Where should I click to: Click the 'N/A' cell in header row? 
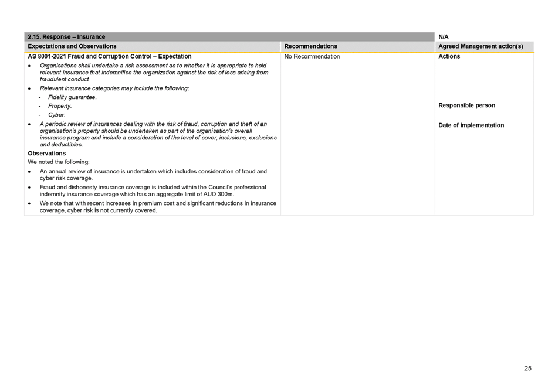click(x=443, y=37)
